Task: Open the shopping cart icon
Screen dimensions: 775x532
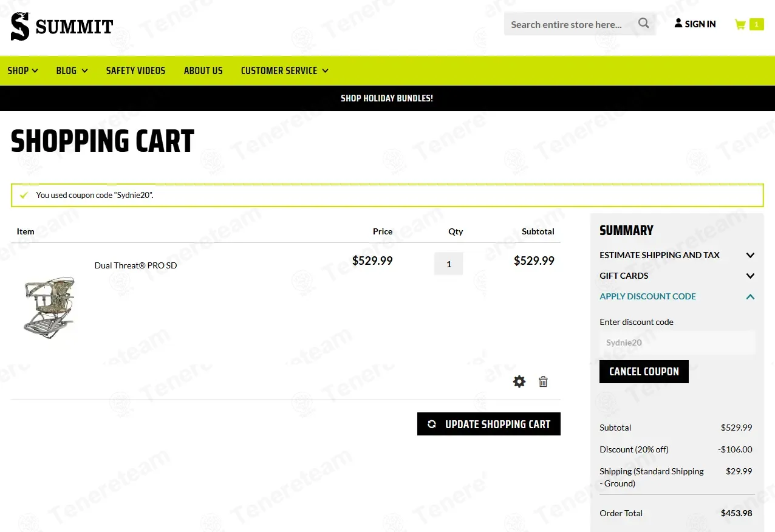Action: [740, 24]
